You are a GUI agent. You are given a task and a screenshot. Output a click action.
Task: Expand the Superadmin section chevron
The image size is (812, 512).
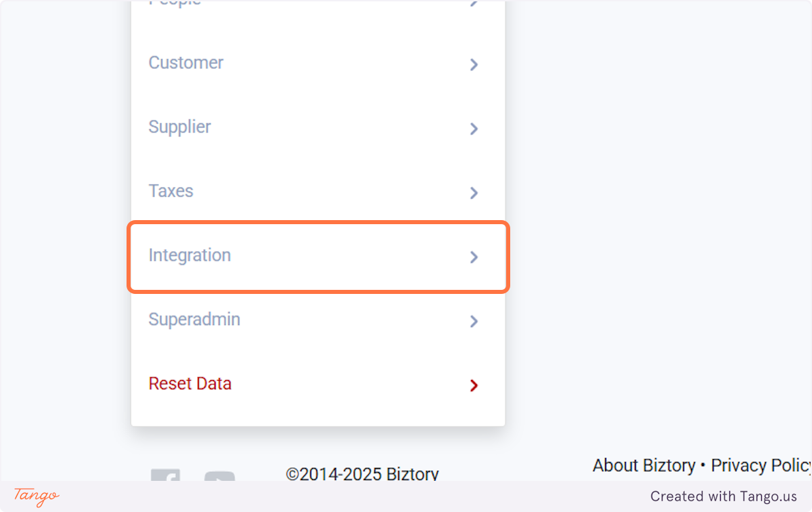click(474, 321)
